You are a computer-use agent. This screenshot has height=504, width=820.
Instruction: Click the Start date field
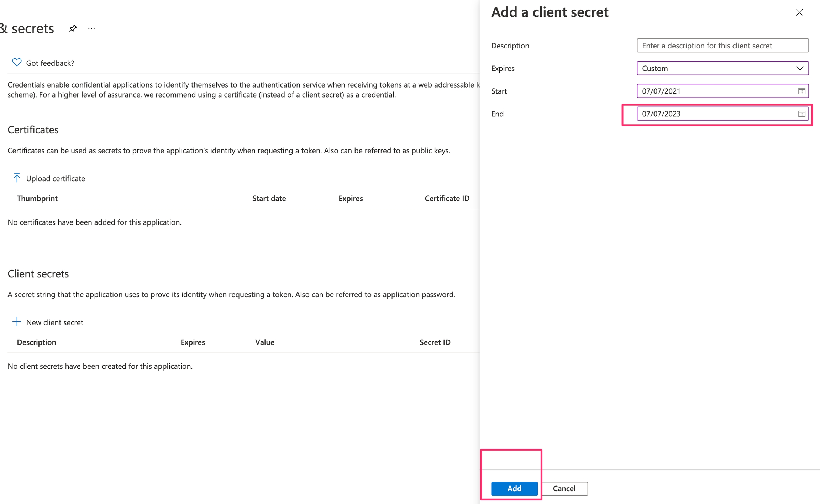pyautogui.click(x=712, y=91)
